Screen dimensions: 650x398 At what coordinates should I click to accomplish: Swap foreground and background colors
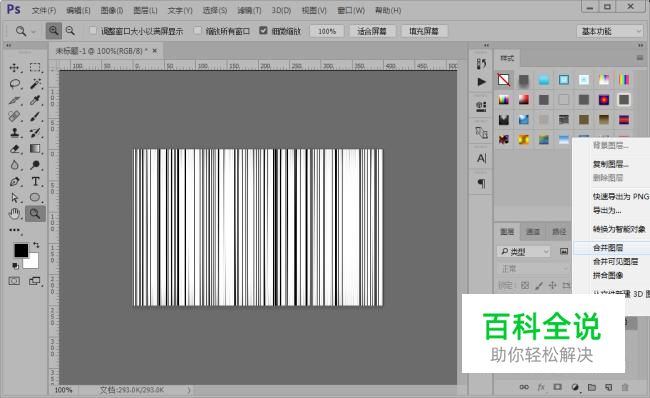[36, 245]
